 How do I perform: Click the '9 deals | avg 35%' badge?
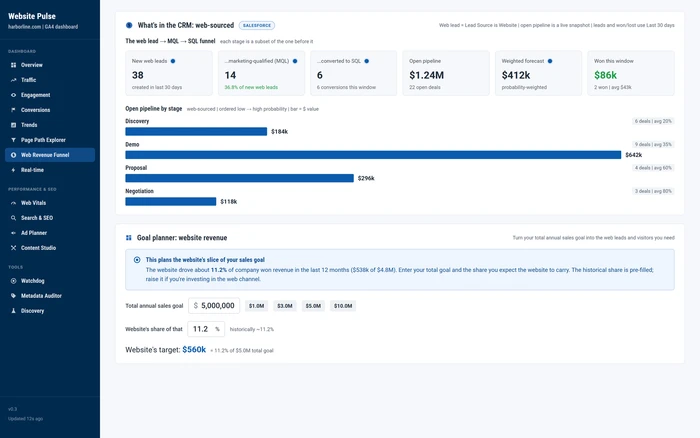[653, 145]
